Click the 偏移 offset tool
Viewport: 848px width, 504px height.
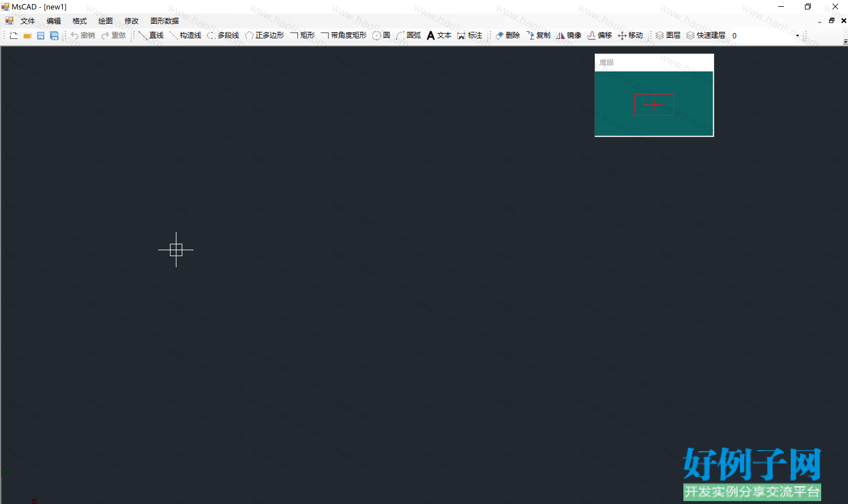pos(600,35)
